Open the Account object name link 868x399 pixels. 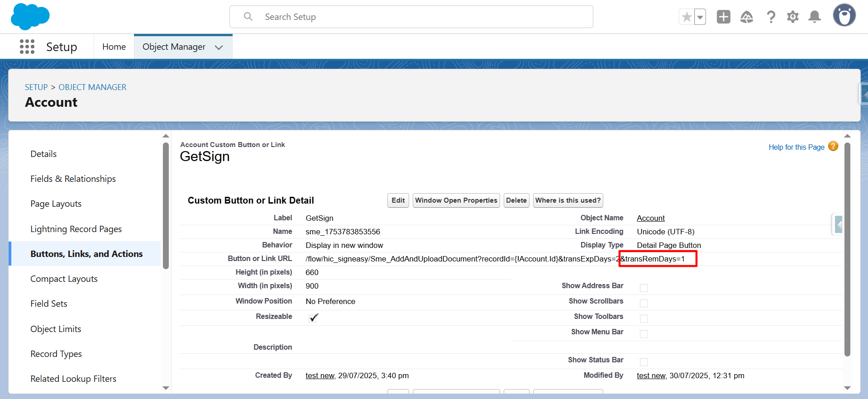651,218
